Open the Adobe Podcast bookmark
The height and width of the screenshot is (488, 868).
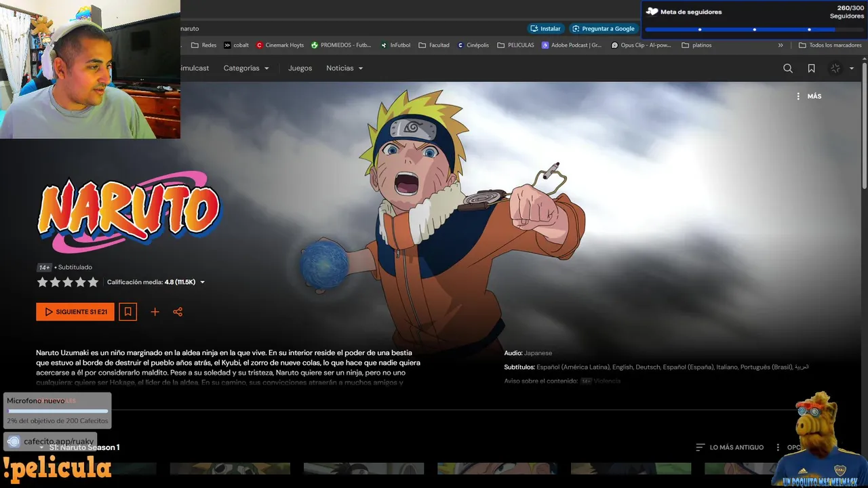572,45
